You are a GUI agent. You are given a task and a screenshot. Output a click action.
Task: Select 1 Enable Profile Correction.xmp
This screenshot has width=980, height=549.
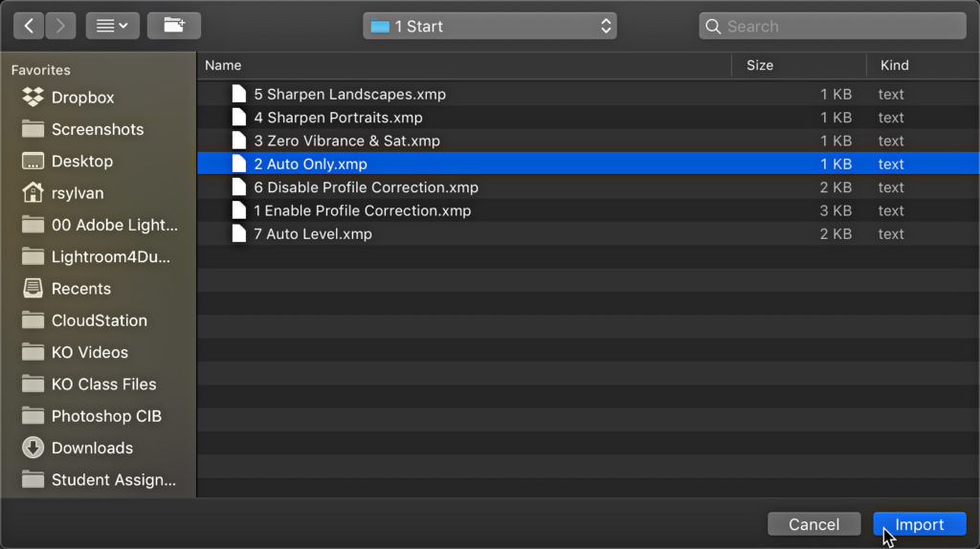pyautogui.click(x=589, y=211)
